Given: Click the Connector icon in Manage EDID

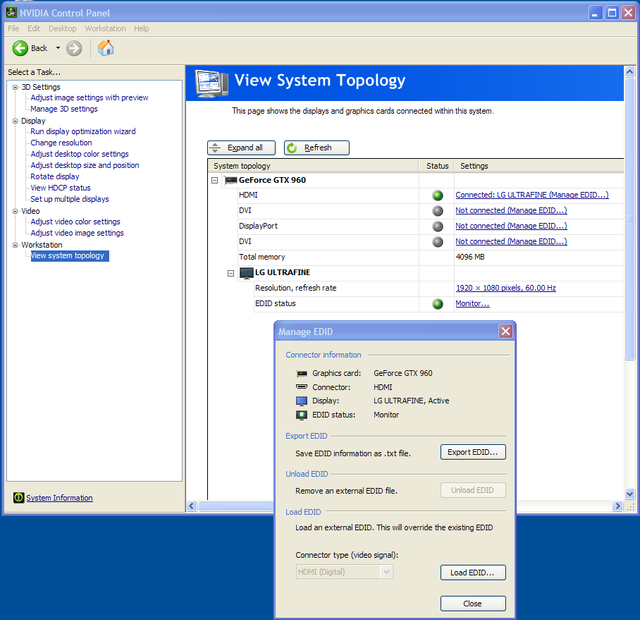Looking at the screenshot, I should pos(302,387).
